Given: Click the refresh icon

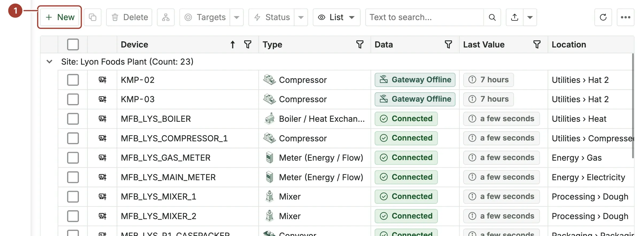Looking at the screenshot, I should [603, 17].
